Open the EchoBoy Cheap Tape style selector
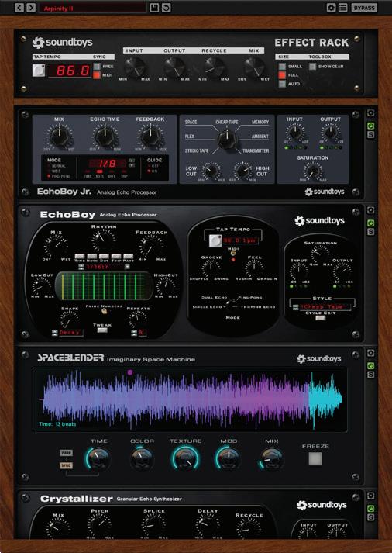Viewport: 392px width, 553px height. (x=322, y=307)
